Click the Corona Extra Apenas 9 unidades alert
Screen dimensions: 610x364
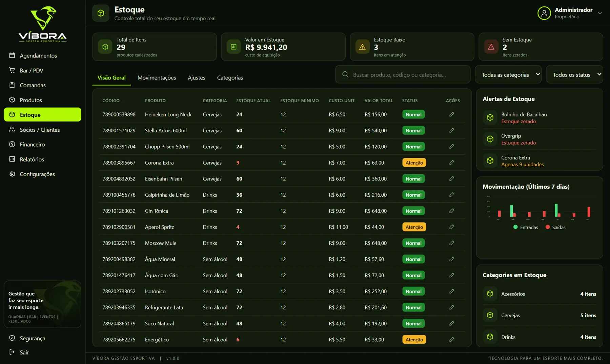pos(539,161)
